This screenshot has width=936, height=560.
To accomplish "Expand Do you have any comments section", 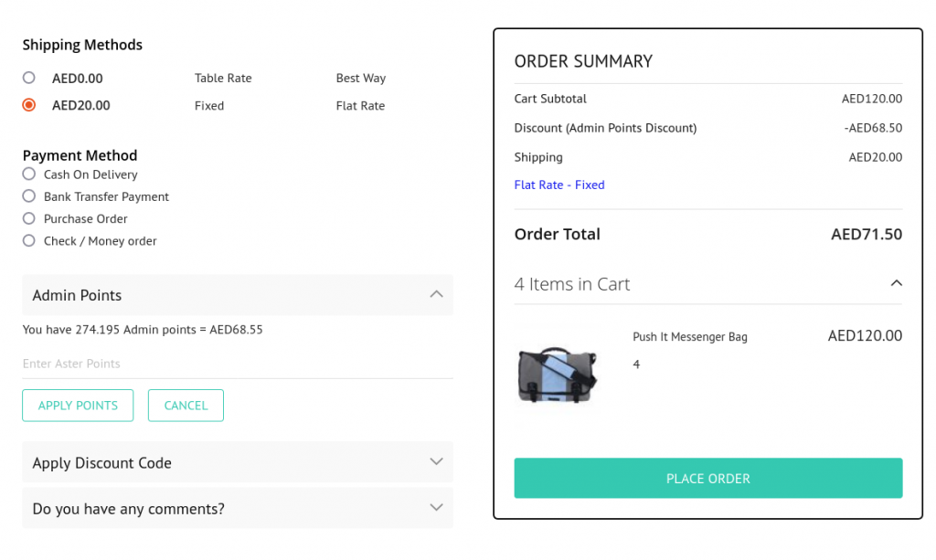I will point(436,508).
